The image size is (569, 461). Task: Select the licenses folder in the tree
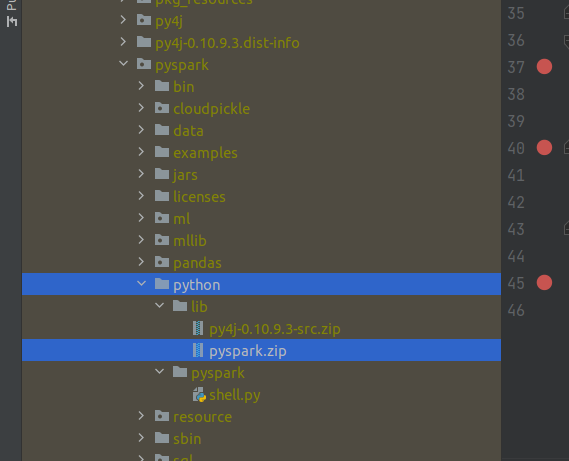pyautogui.click(x=199, y=197)
